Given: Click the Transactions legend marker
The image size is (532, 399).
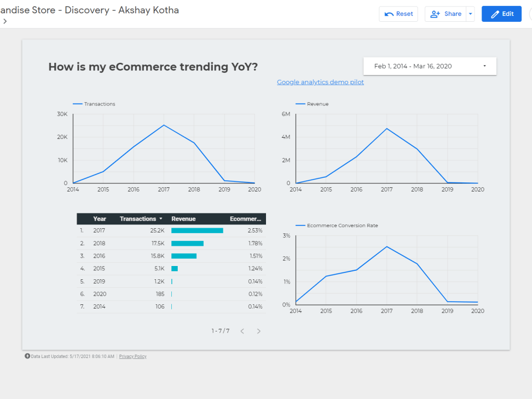Looking at the screenshot, I should pyautogui.click(x=77, y=104).
